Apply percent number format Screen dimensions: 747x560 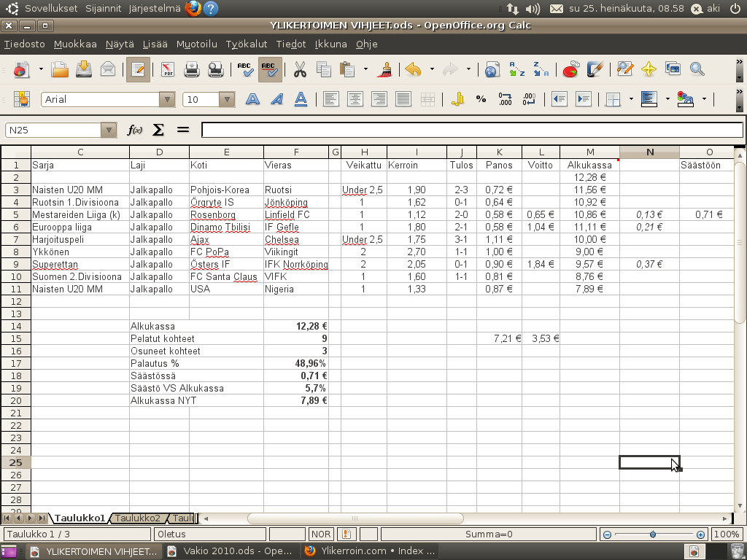point(481,99)
